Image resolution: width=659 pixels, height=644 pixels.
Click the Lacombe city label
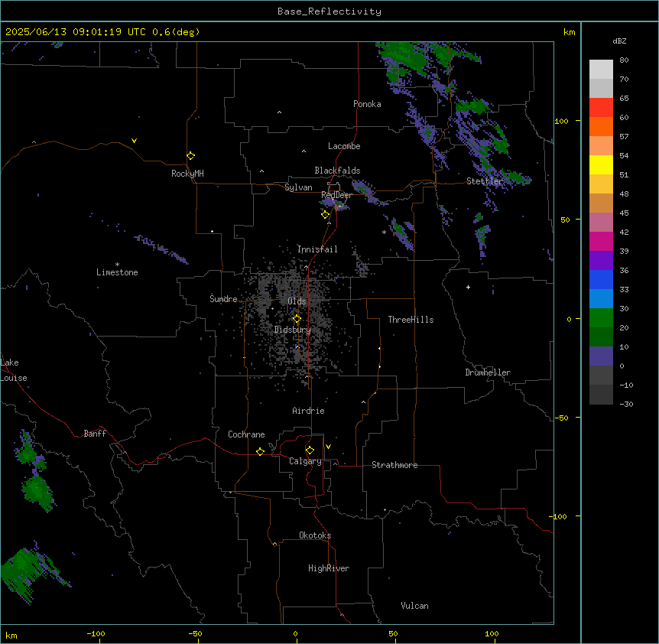344,146
